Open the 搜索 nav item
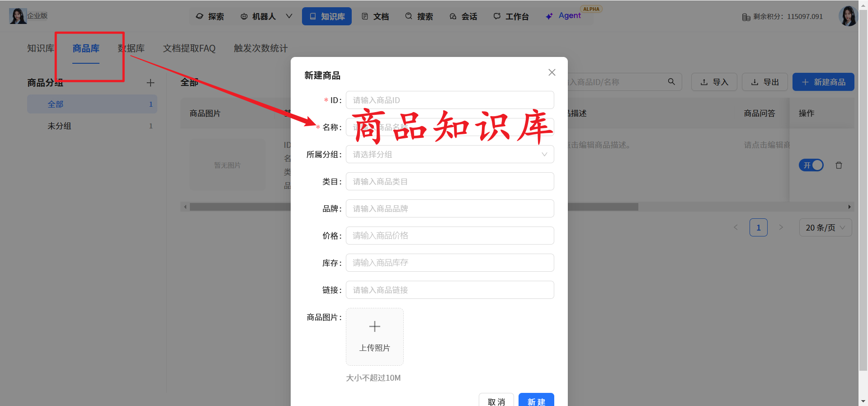Viewport: 868px width, 406px height. (419, 16)
